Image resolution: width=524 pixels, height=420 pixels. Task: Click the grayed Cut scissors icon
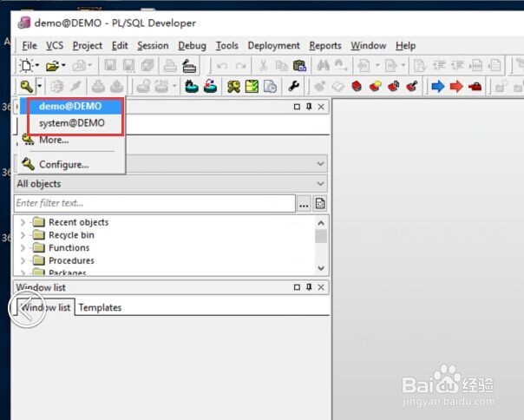(x=264, y=66)
